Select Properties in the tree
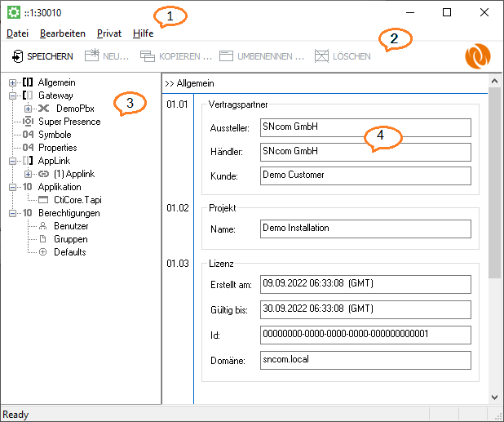The height and width of the screenshot is (422, 504). pos(57,148)
